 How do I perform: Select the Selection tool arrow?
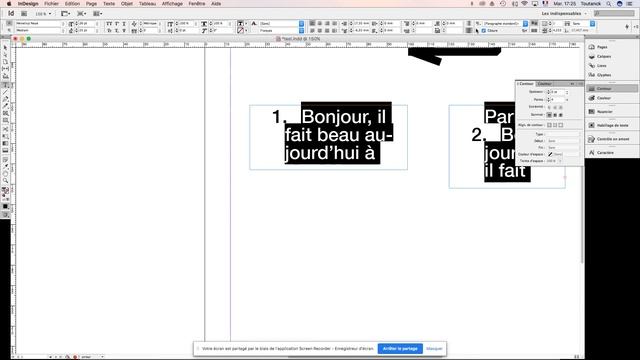[5, 48]
